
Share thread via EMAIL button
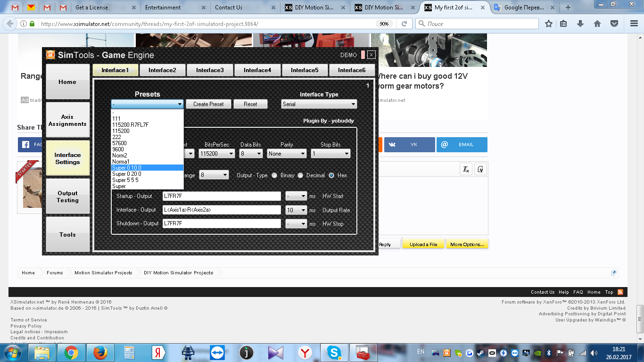point(462,145)
